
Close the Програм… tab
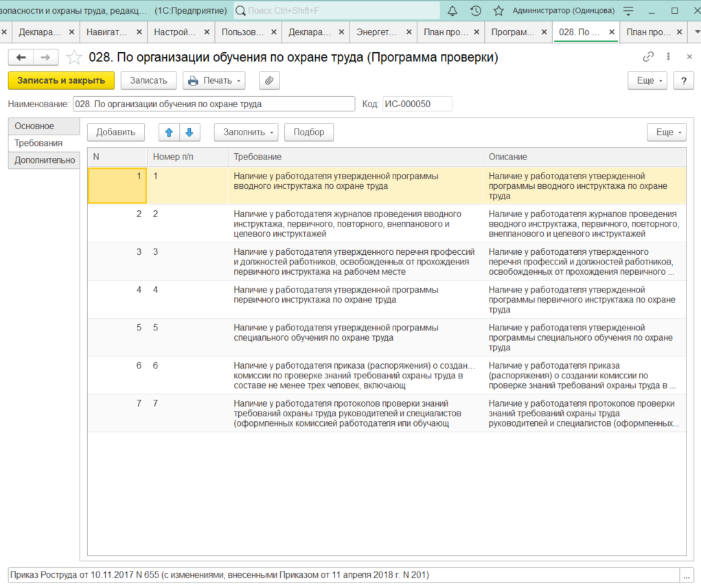coord(544,32)
